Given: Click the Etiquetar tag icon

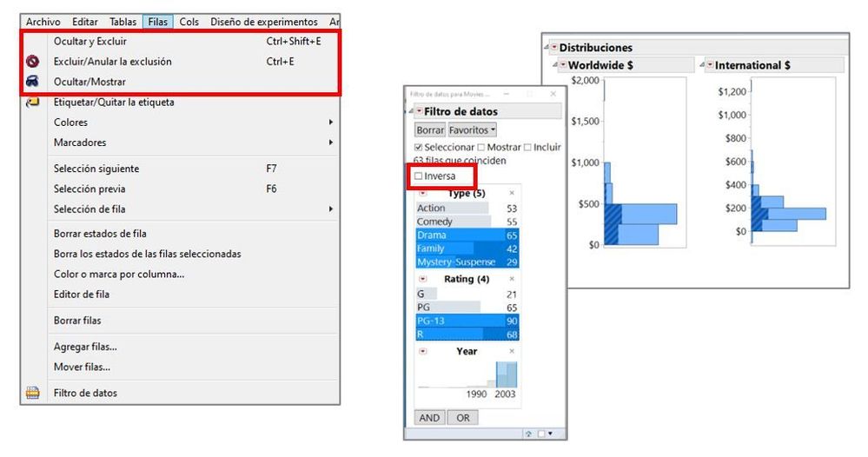Looking at the screenshot, I should point(33,102).
